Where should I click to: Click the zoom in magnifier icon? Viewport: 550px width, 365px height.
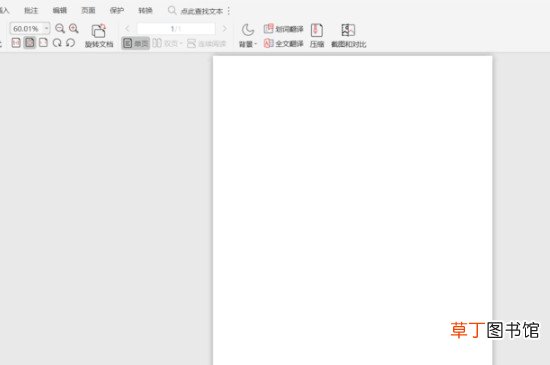(74, 28)
